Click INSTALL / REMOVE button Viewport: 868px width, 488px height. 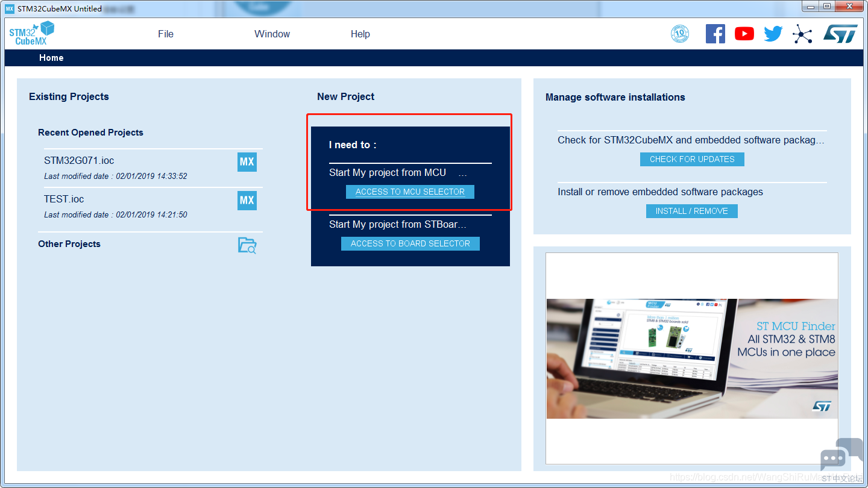pos(692,211)
